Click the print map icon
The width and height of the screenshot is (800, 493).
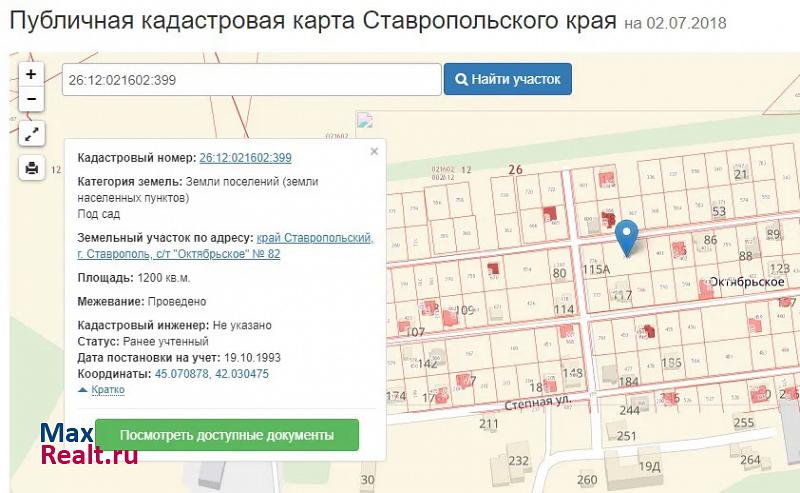31,168
